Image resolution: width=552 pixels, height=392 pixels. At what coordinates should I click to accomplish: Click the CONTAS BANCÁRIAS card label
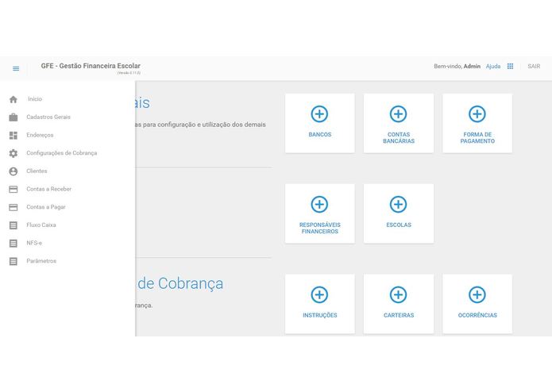[x=399, y=137]
